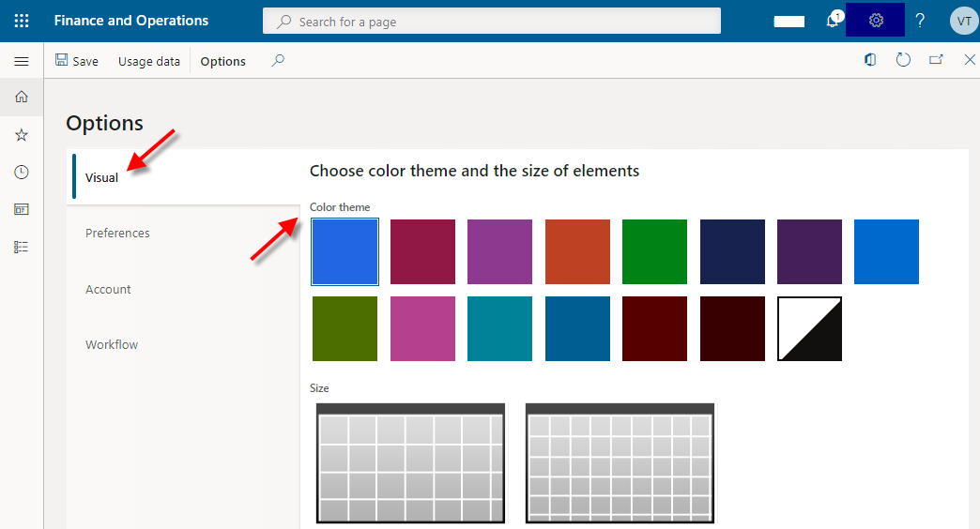Open in Microsoft Office icon

coord(870,60)
